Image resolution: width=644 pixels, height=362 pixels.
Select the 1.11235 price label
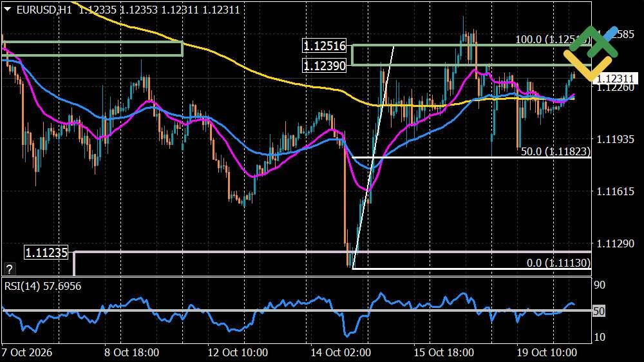point(46,252)
